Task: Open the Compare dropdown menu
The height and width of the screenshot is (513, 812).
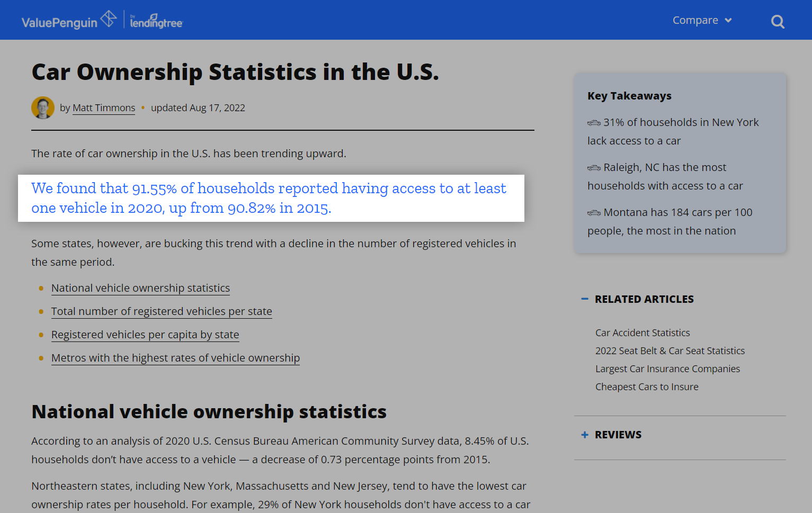Action: point(701,20)
